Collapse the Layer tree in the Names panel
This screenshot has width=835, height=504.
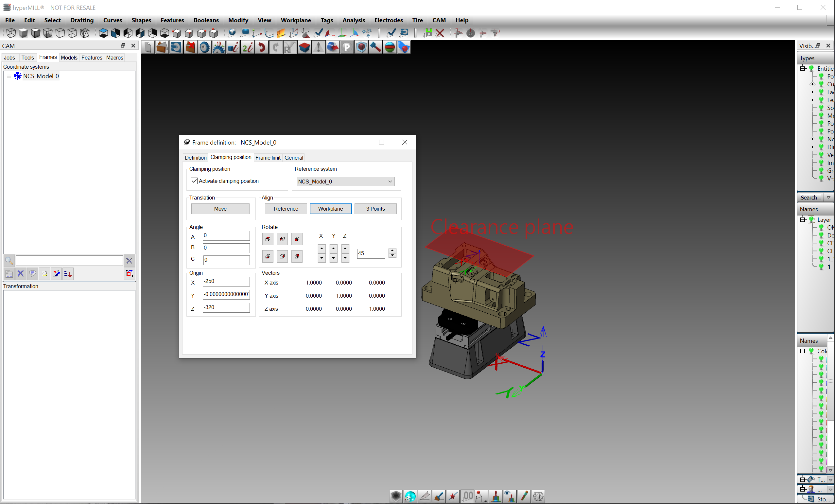tap(803, 220)
